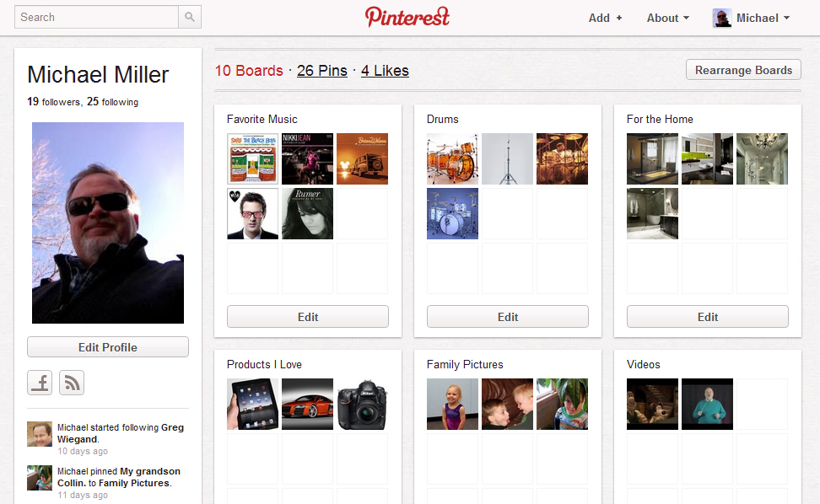Switch to the 4 Likes tab

pos(385,71)
